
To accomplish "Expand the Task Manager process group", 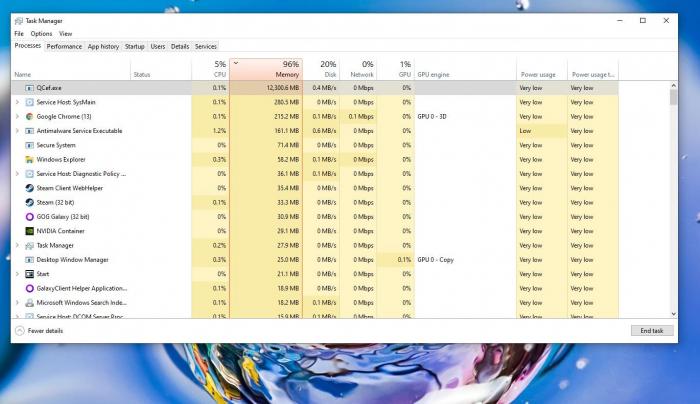I will click(x=17, y=246).
